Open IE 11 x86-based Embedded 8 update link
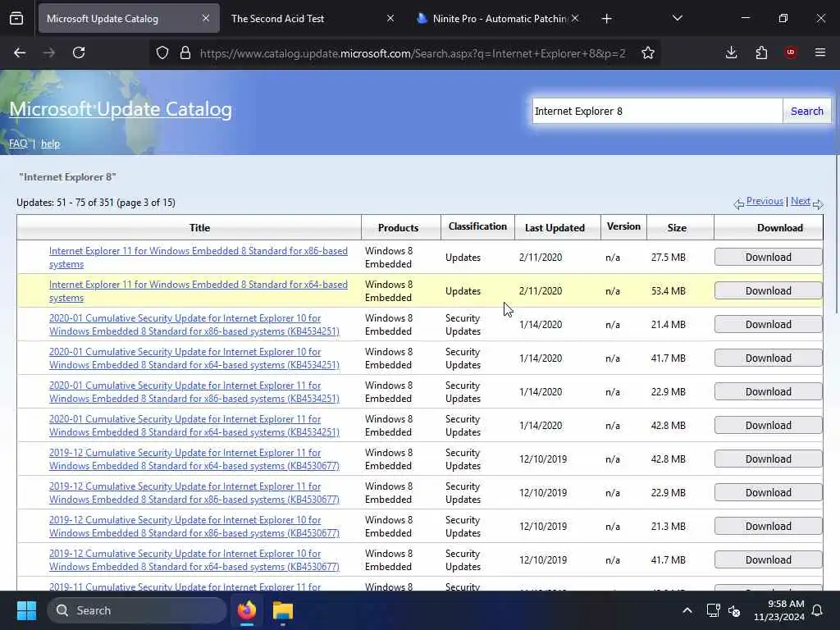Viewport: 840px width, 630px height. [199, 257]
